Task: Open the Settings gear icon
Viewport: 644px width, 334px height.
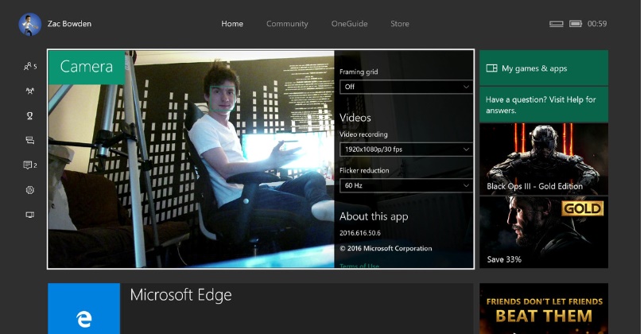Action: 29,190
